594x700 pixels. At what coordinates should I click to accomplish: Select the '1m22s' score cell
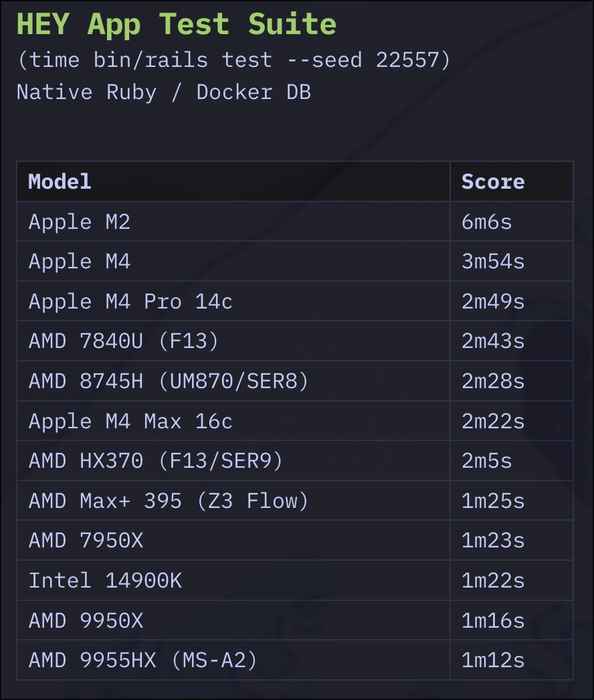tap(512, 580)
